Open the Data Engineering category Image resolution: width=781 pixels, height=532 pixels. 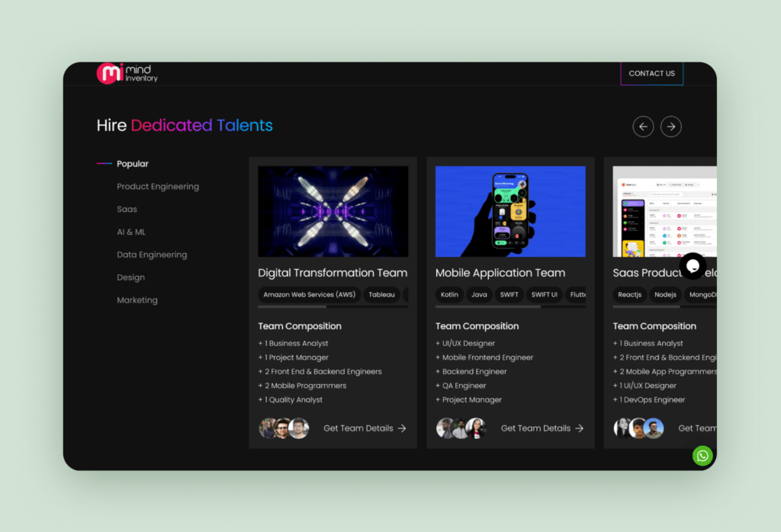[x=152, y=255]
